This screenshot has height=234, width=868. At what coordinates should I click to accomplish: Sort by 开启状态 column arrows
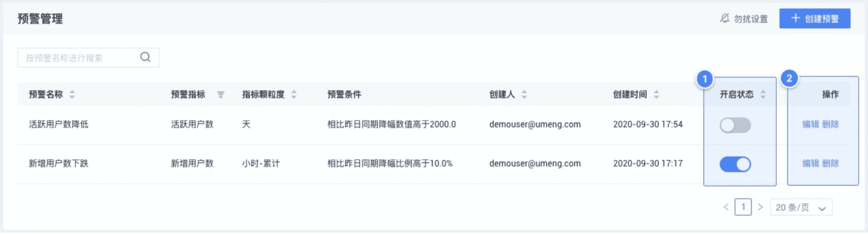click(763, 94)
